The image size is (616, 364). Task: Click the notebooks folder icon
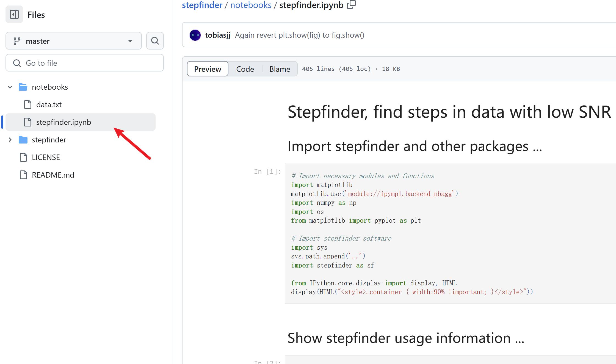23,87
